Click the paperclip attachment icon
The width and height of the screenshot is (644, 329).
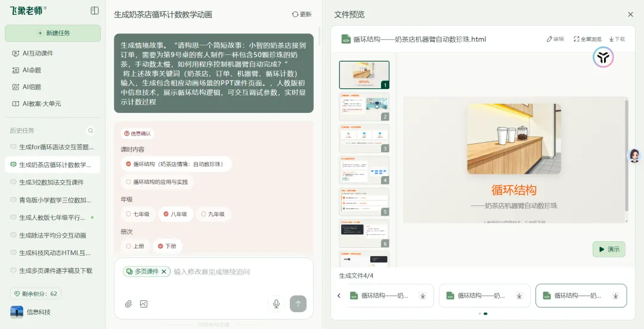129,304
